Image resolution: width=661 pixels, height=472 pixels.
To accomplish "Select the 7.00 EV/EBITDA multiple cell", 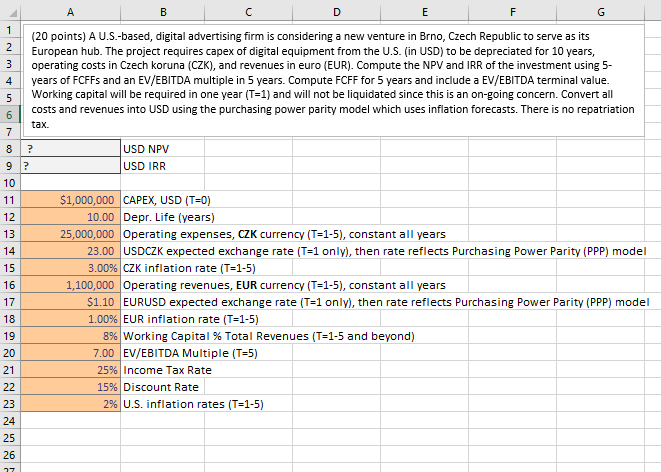I will (x=70, y=353).
